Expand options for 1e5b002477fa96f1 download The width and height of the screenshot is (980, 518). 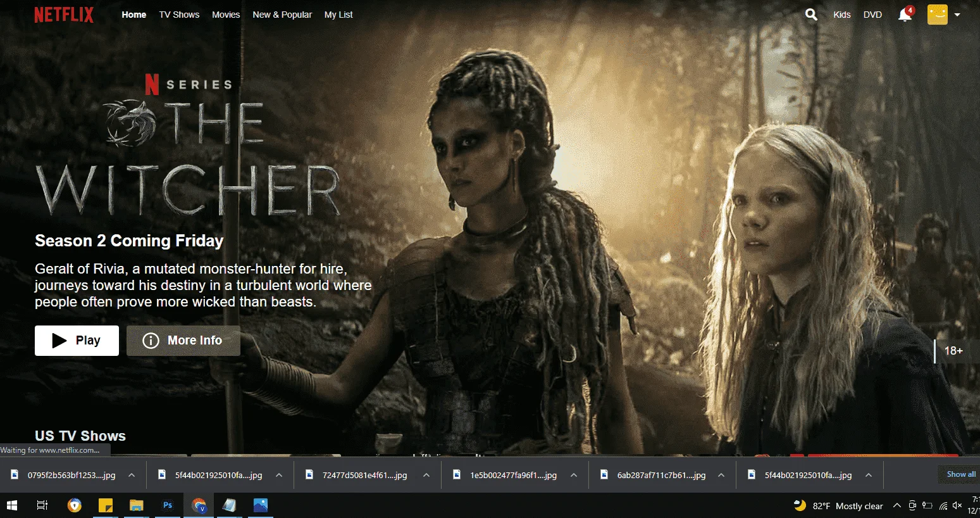[574, 475]
